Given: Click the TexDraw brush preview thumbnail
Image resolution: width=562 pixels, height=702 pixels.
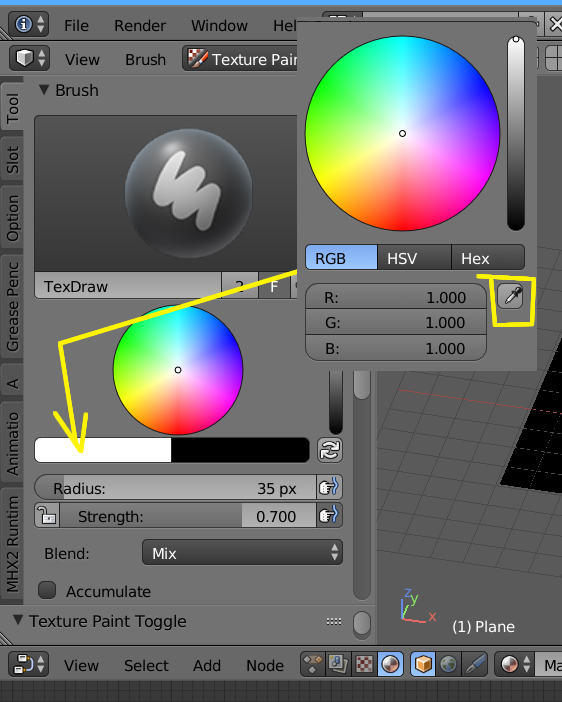Looking at the screenshot, I should [x=166, y=193].
